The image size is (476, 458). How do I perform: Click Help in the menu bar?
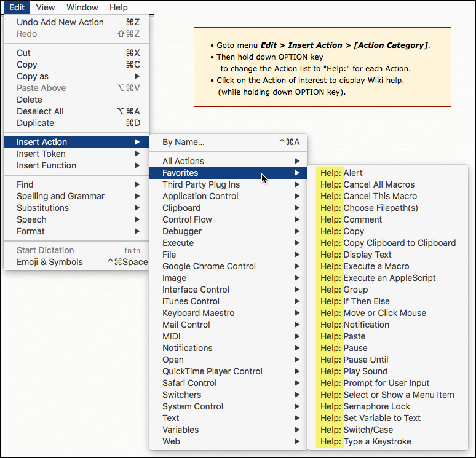[x=119, y=7]
